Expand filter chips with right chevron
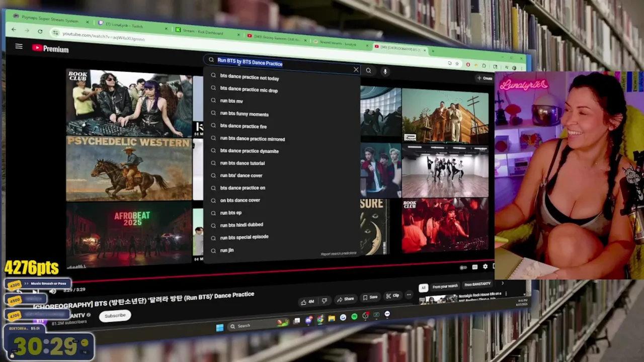The height and width of the screenshot is (362, 644). click(502, 283)
